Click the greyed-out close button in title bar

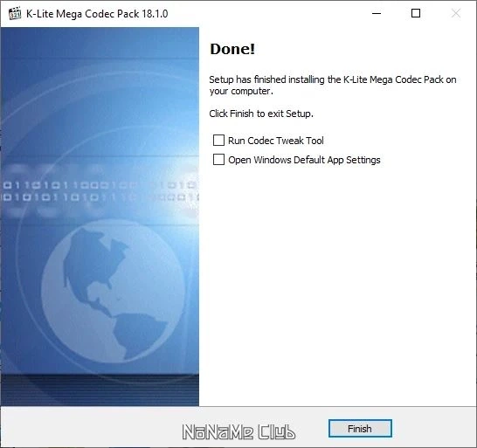tap(455, 13)
